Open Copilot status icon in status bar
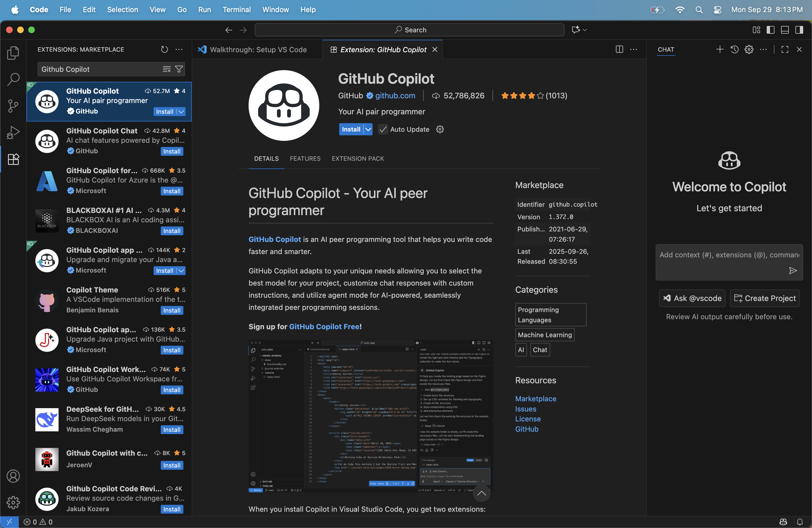 [783, 522]
